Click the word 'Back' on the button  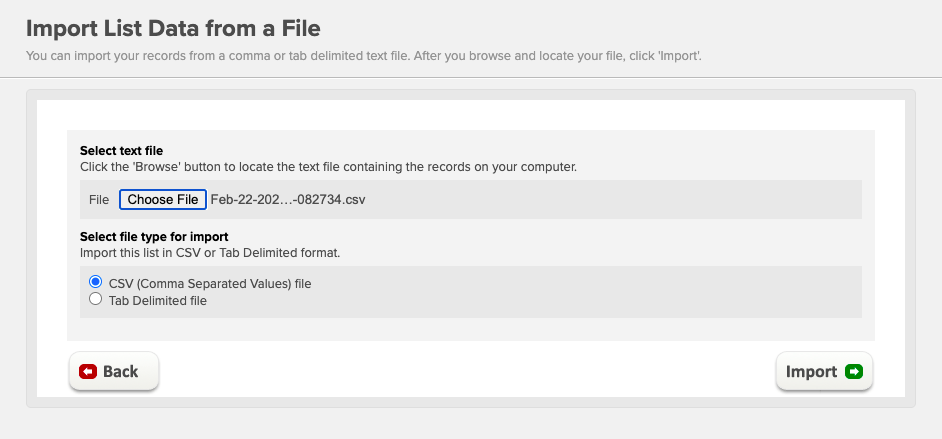(121, 372)
